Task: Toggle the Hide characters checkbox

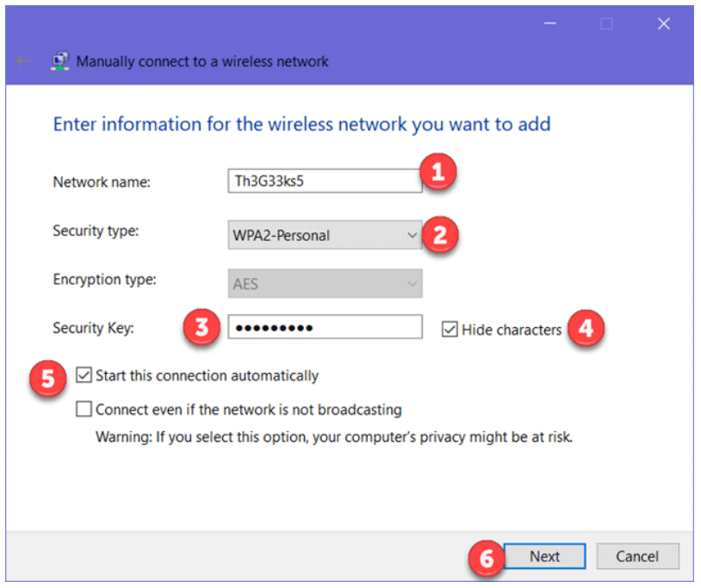Action: 450,330
